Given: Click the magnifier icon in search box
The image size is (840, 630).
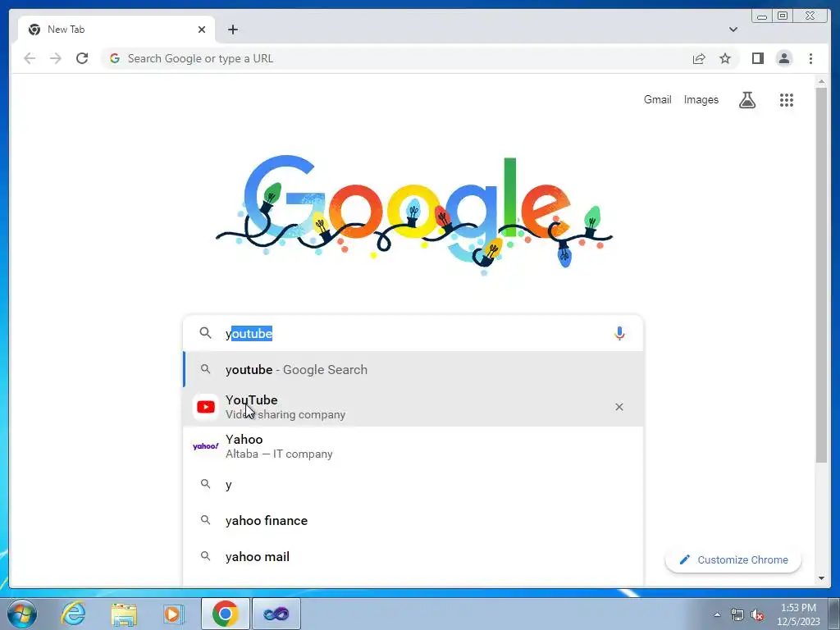Looking at the screenshot, I should tap(205, 333).
